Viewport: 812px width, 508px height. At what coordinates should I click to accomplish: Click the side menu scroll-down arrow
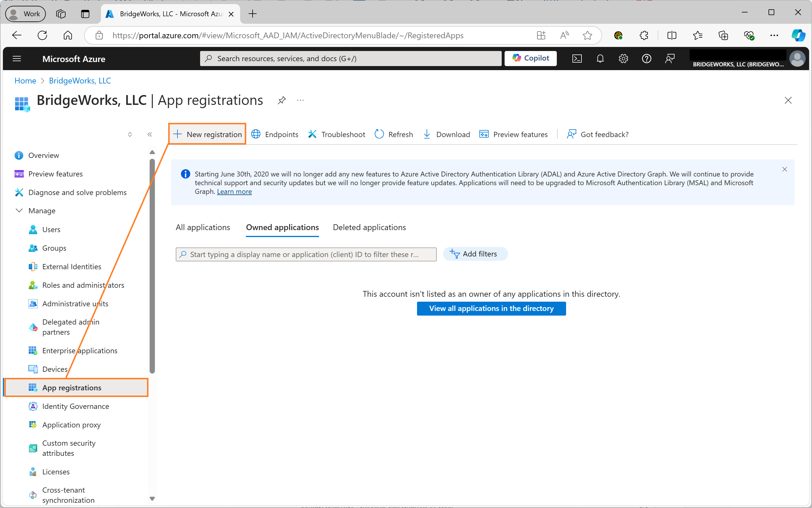[x=152, y=499]
